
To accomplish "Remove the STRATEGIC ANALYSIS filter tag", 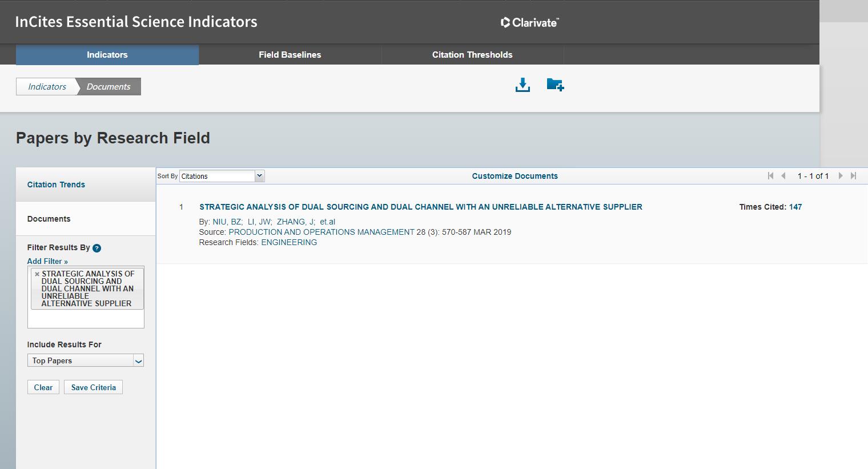I will point(37,274).
